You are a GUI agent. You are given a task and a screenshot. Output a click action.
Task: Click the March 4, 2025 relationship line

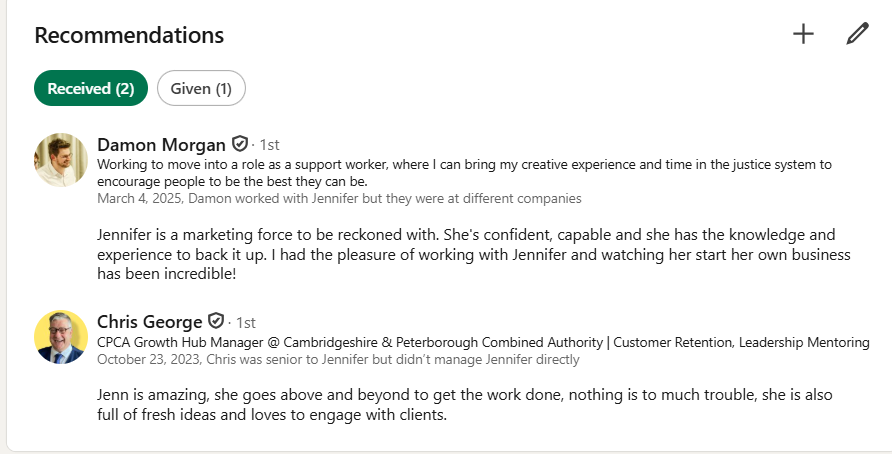[339, 199]
